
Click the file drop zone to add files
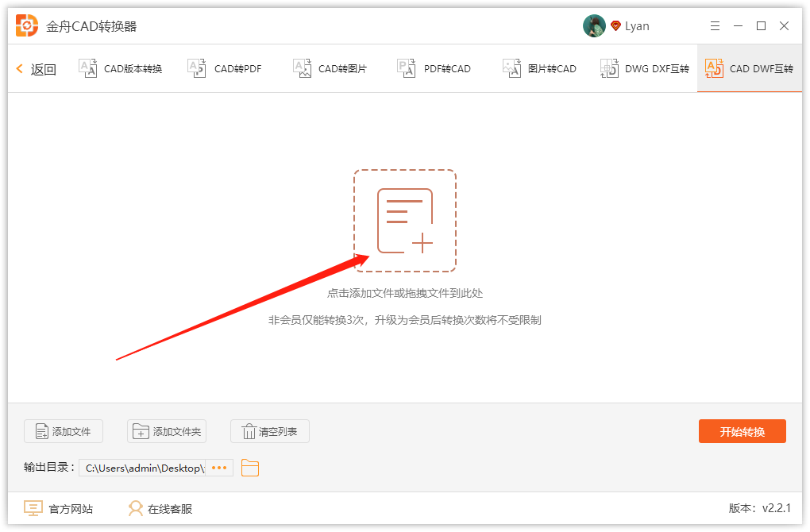pos(405,219)
